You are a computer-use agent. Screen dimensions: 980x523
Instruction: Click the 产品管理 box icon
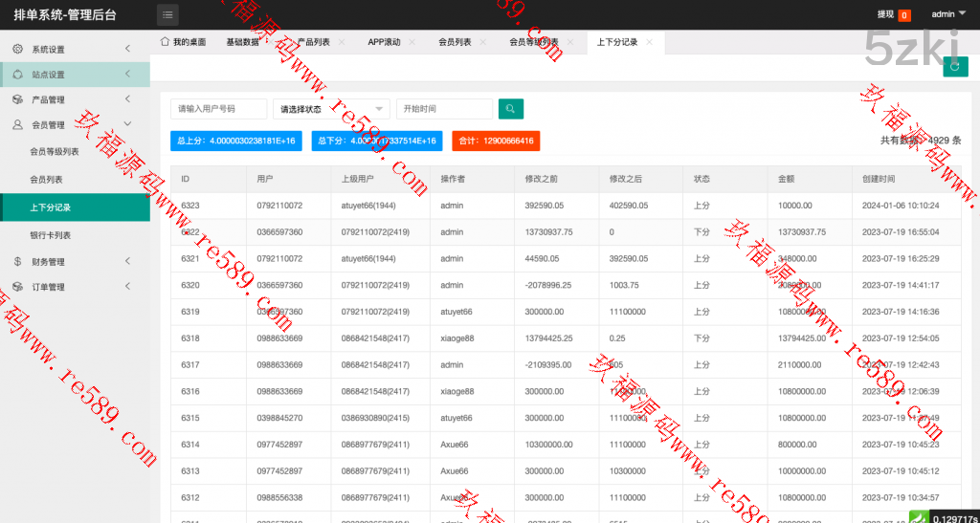click(x=17, y=99)
